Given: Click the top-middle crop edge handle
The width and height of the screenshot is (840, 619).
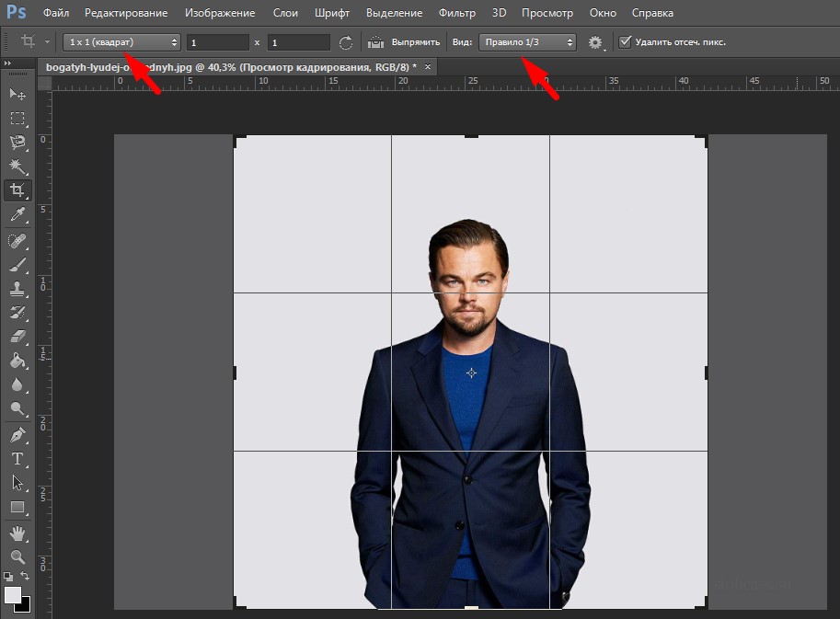Looking at the screenshot, I should tap(471, 136).
